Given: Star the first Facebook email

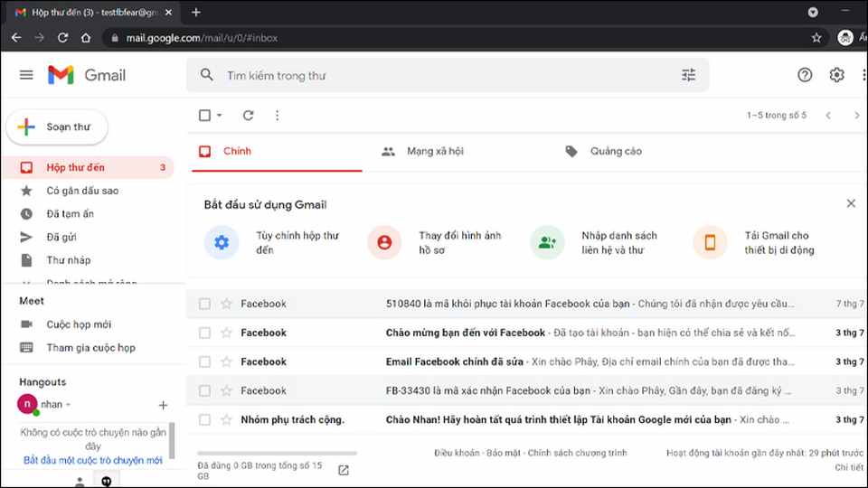Looking at the screenshot, I should (x=227, y=304).
